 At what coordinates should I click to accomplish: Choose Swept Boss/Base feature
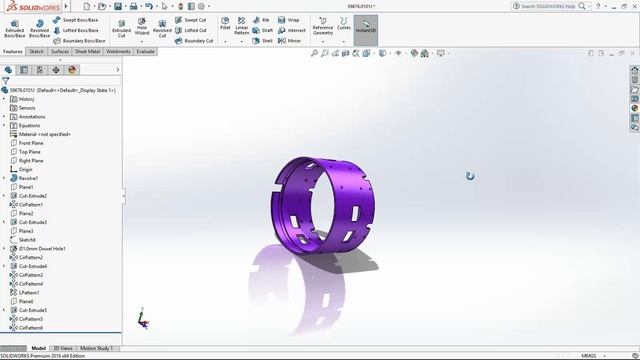tap(76, 20)
